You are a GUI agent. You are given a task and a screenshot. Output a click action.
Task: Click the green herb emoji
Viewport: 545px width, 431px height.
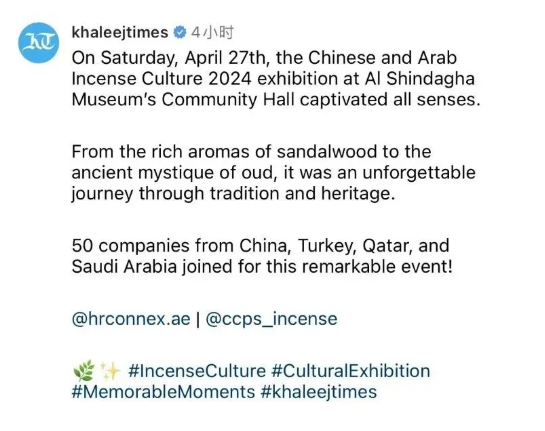click(x=84, y=371)
